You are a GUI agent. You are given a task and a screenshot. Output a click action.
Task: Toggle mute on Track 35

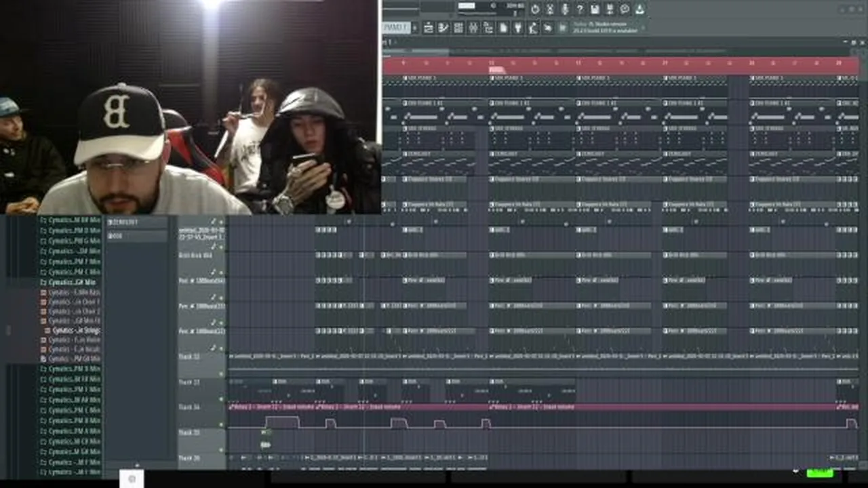coord(221,449)
